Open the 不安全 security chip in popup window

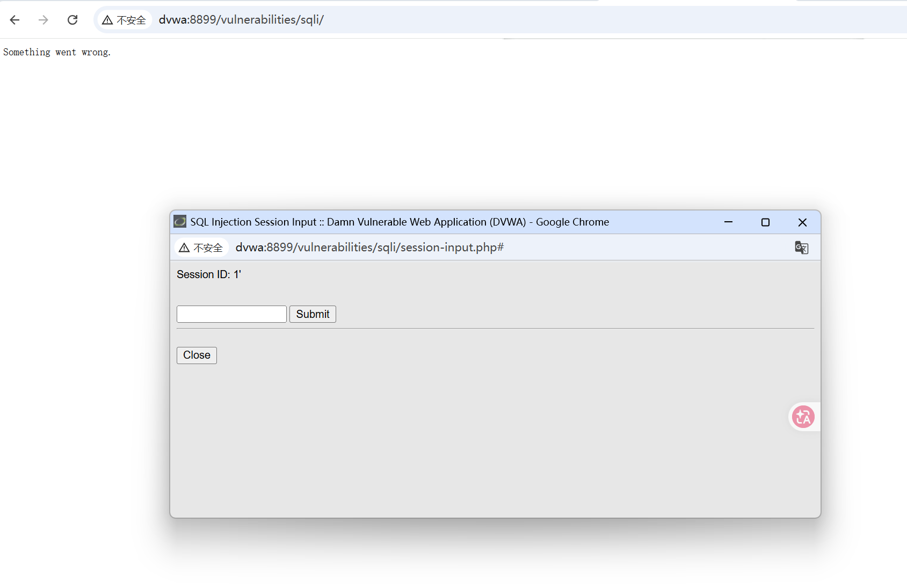(x=201, y=248)
